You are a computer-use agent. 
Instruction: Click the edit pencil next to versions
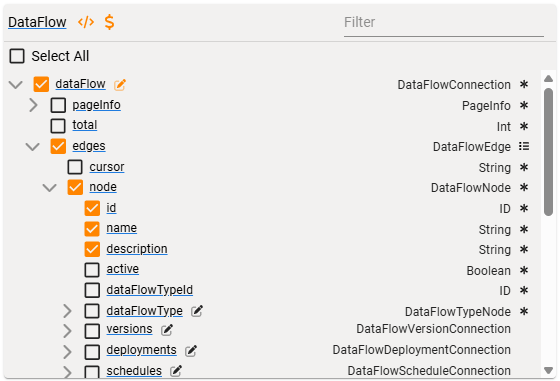tap(166, 330)
